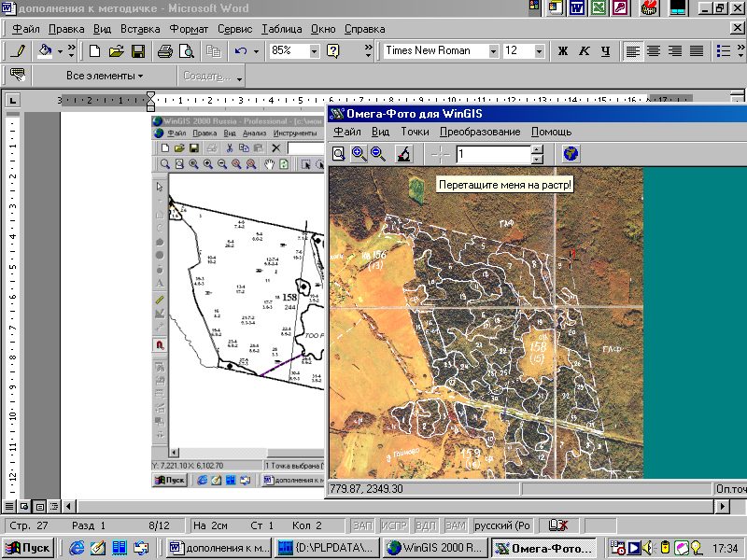Switch to дополнения к м... taskbar button

pos(219,548)
